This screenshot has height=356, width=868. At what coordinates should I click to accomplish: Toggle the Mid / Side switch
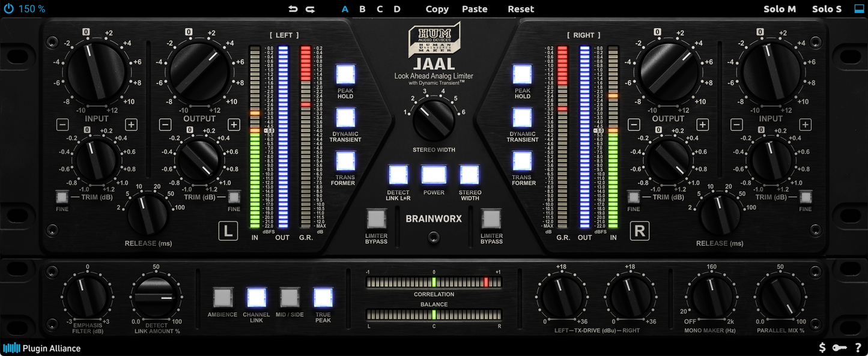tap(290, 298)
